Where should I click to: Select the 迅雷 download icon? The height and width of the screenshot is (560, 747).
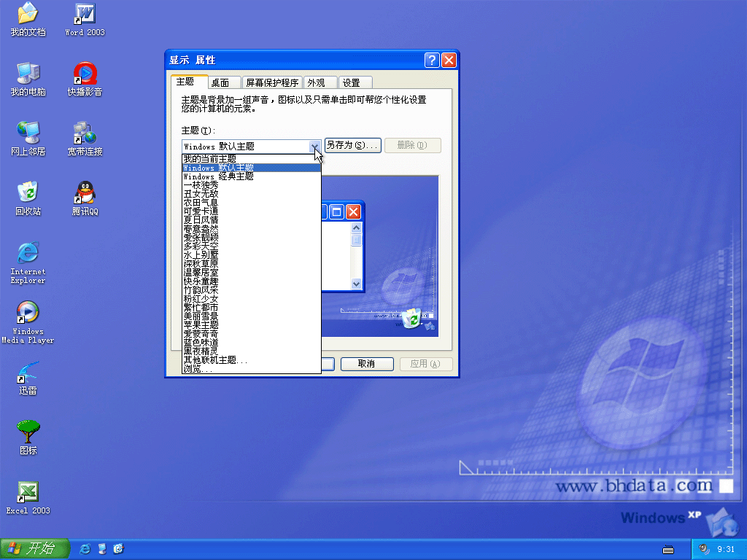point(28,373)
